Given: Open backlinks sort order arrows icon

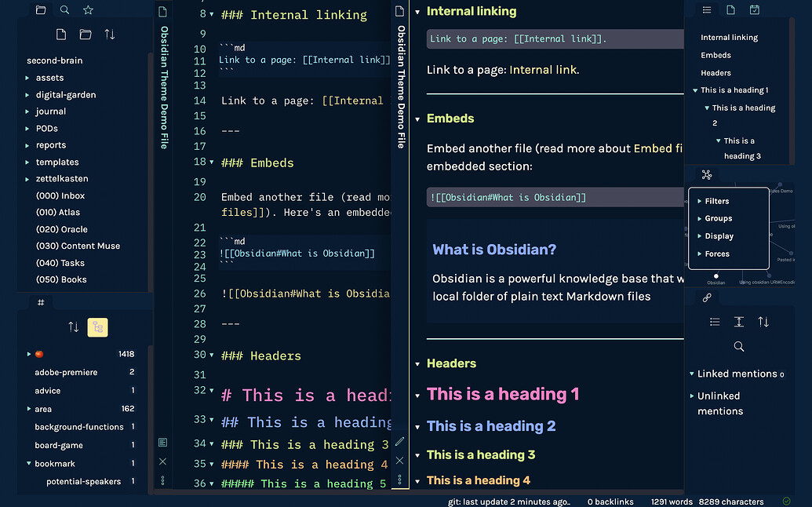Looking at the screenshot, I should pyautogui.click(x=763, y=322).
